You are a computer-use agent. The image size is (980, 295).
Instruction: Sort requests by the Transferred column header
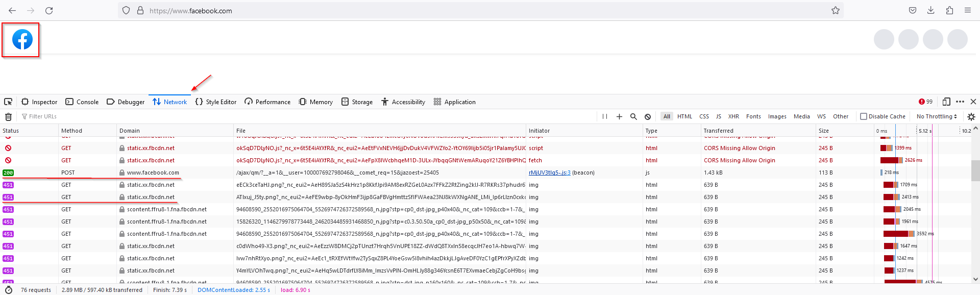[x=758, y=131]
